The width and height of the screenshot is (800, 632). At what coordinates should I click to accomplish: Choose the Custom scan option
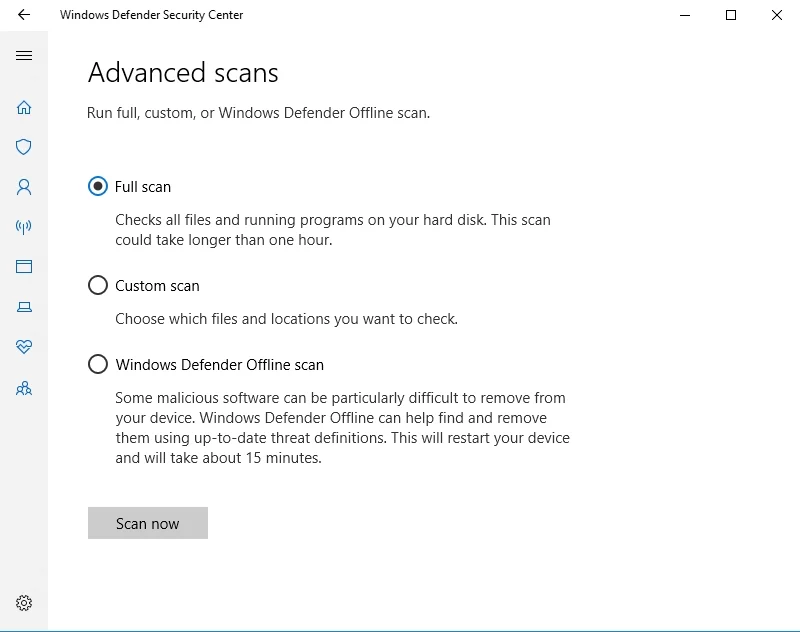[98, 286]
